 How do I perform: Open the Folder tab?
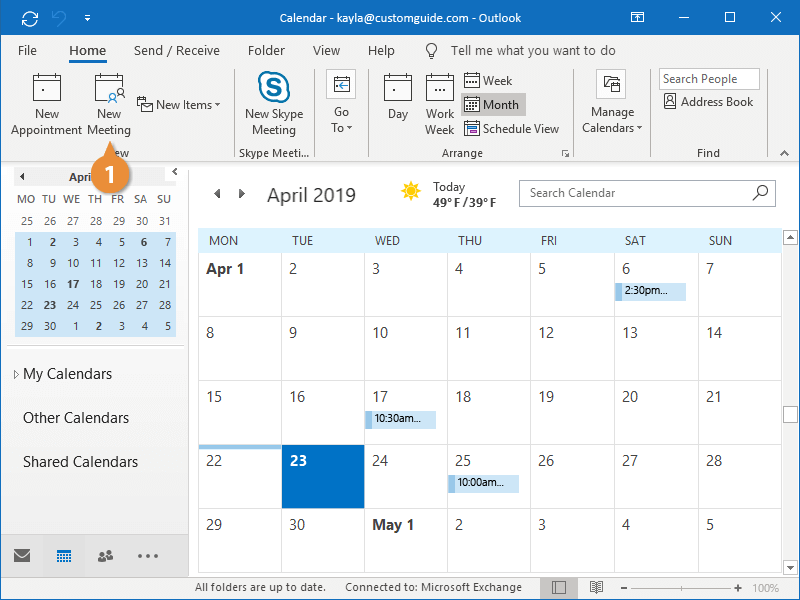click(266, 51)
